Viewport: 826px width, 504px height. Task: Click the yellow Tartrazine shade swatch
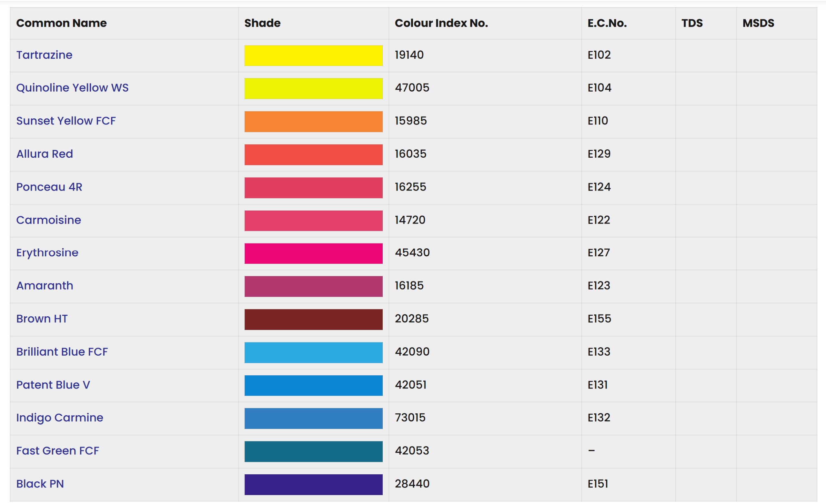pos(313,56)
